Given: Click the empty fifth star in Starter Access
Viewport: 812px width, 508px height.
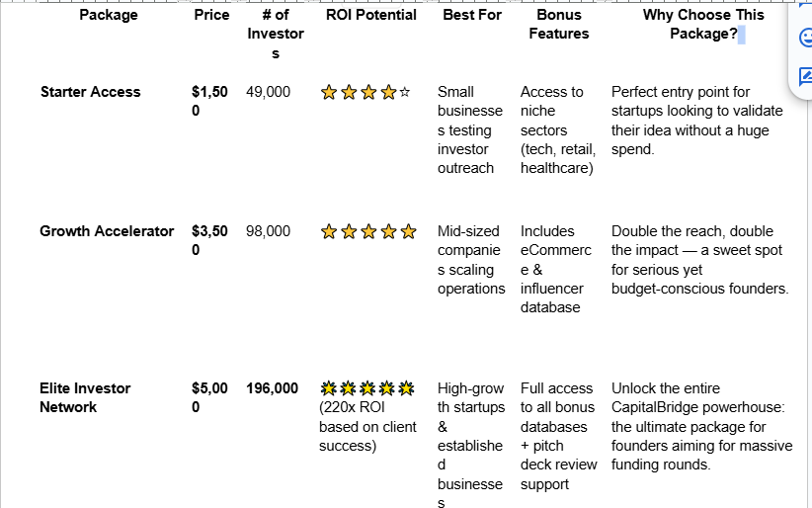Looking at the screenshot, I should tap(405, 92).
